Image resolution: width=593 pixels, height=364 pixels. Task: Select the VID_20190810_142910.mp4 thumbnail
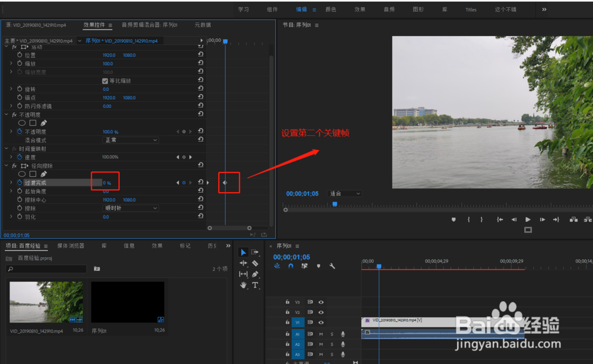click(46, 302)
